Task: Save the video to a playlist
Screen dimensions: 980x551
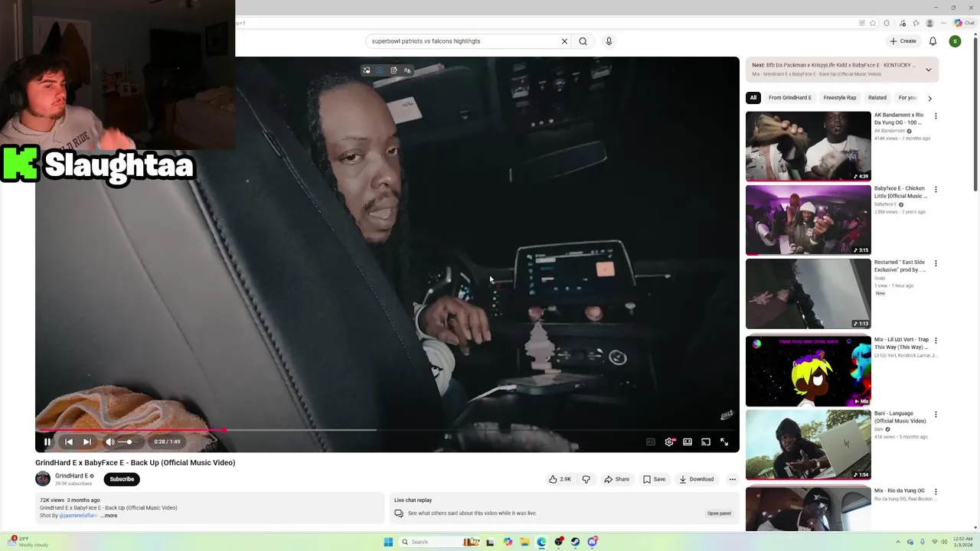Action: click(654, 479)
